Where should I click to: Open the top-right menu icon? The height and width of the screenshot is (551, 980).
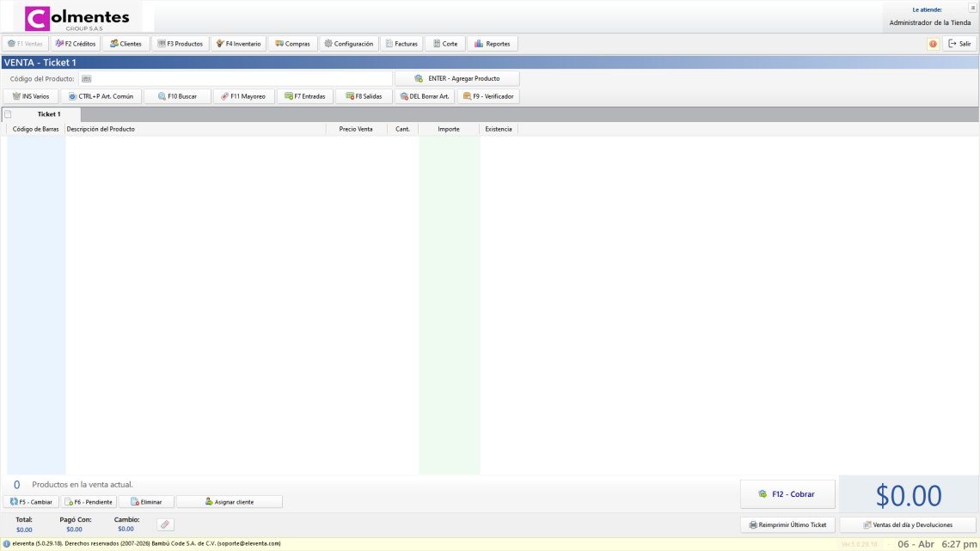972,8
